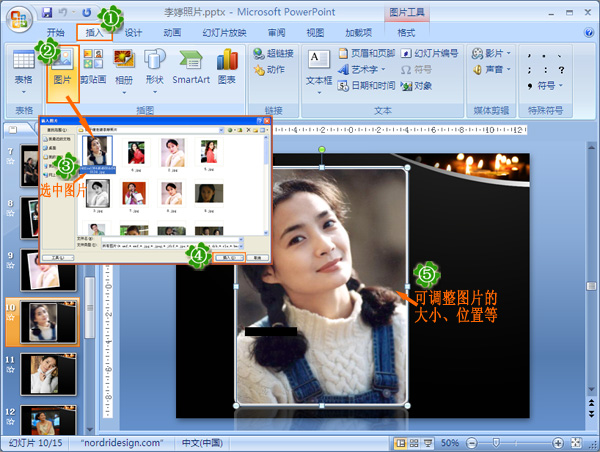Click the zoom slider handle
The width and height of the screenshot is (600, 452).
click(x=496, y=443)
